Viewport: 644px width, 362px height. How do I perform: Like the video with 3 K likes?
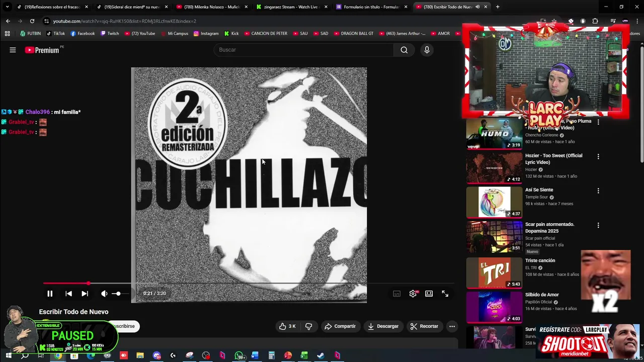pyautogui.click(x=287, y=326)
